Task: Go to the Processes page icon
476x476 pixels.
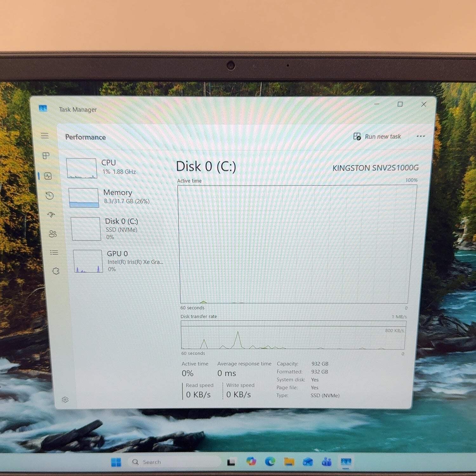Action: pyautogui.click(x=46, y=155)
